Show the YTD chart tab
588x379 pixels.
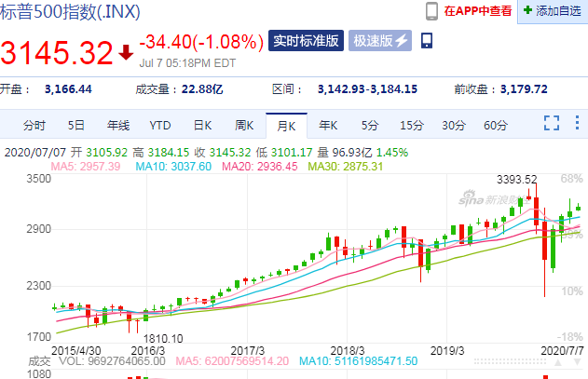coord(160,125)
